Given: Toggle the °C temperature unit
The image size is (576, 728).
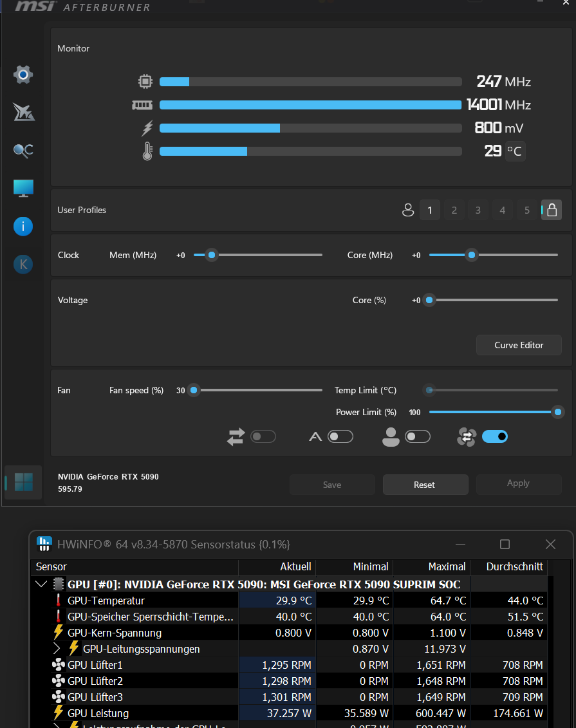Looking at the screenshot, I should point(515,151).
